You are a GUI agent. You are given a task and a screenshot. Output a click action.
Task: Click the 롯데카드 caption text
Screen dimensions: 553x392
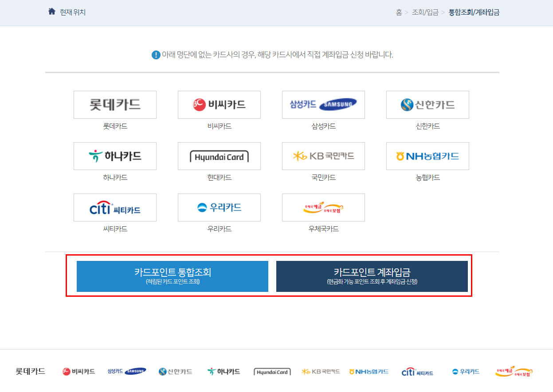[x=115, y=126]
